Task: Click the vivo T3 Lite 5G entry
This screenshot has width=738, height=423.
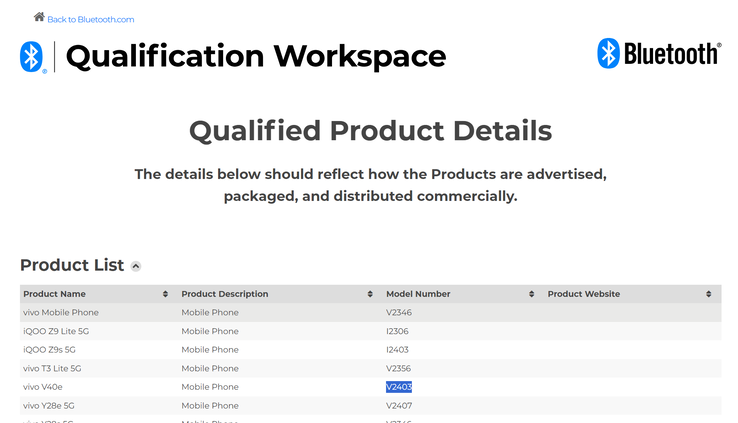Action: click(52, 368)
